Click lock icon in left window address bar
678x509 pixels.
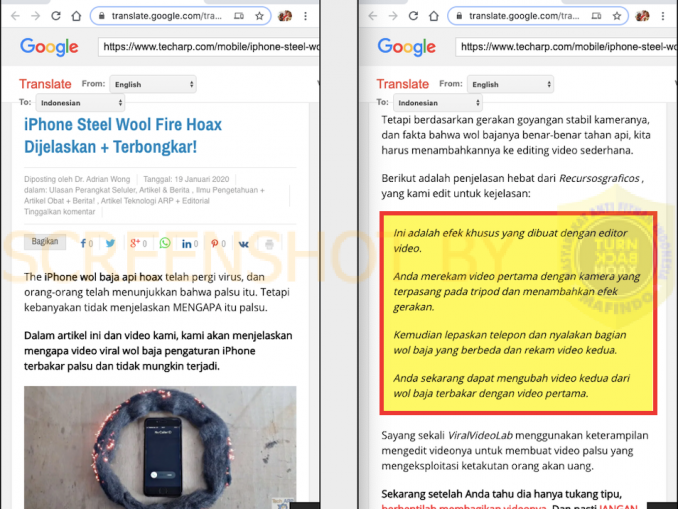102,16
